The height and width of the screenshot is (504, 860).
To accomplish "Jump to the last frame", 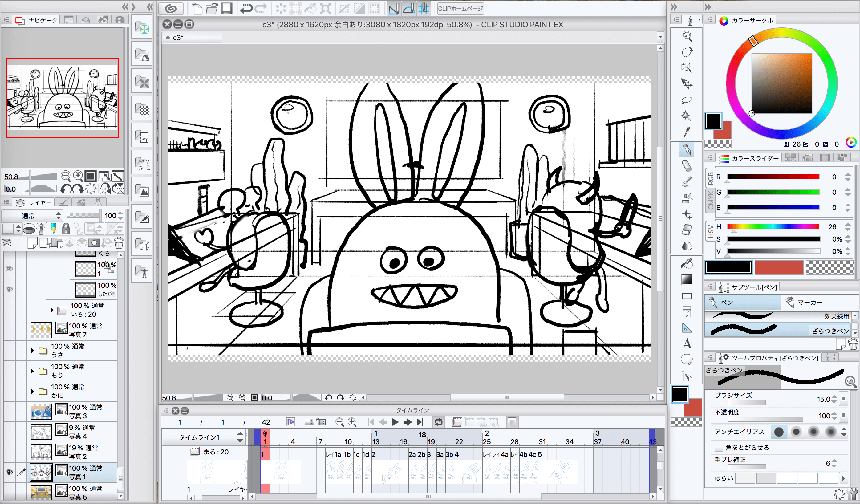I will coord(420,422).
